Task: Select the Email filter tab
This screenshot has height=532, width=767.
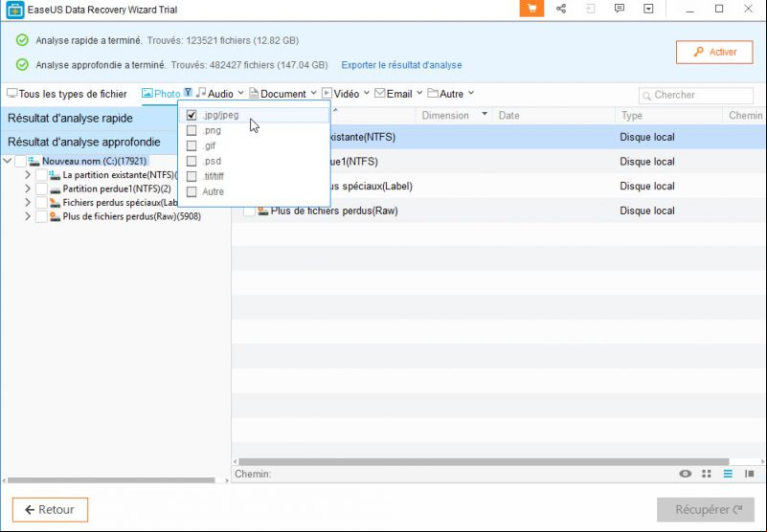Action: (394, 94)
